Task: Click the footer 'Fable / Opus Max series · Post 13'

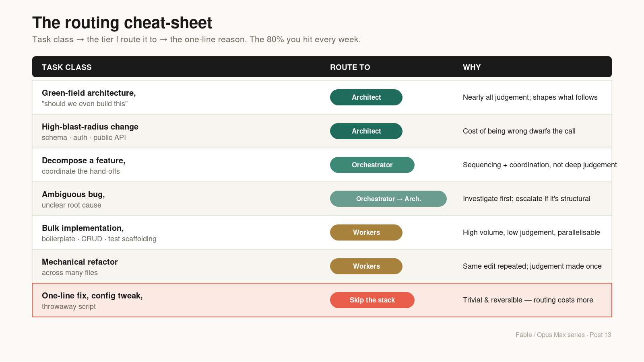Action: point(563,335)
